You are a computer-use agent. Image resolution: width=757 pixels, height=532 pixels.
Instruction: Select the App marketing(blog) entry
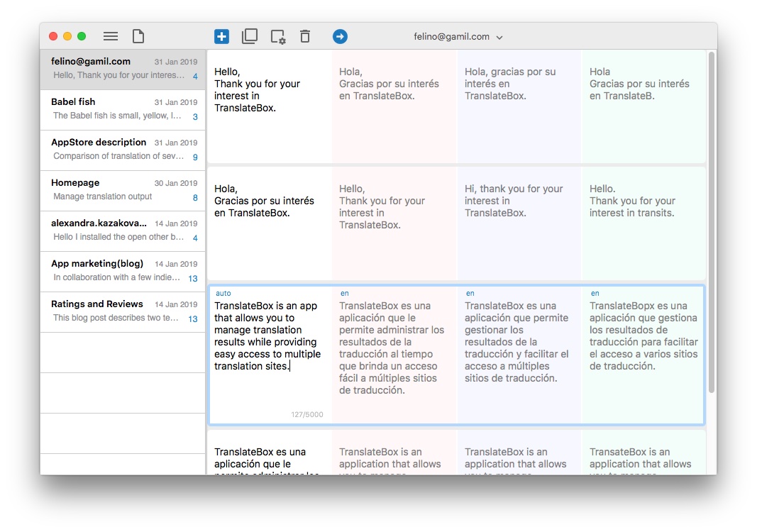click(123, 271)
